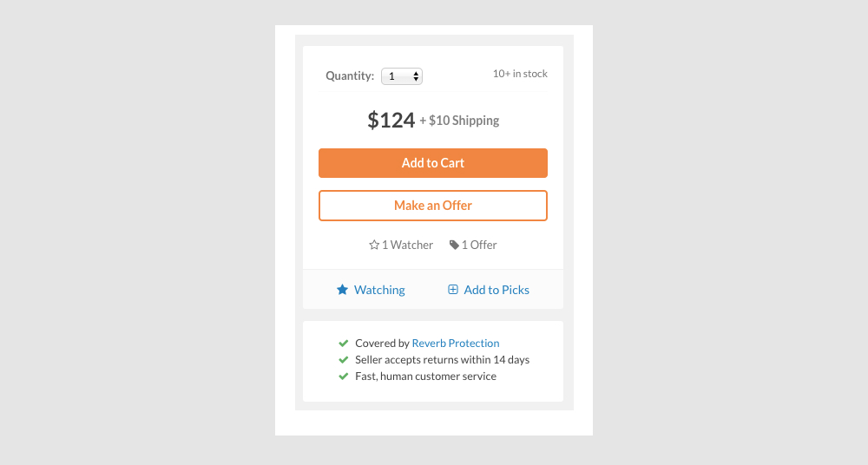The height and width of the screenshot is (465, 868).
Task: Toggle the Watching link
Action: [379, 290]
